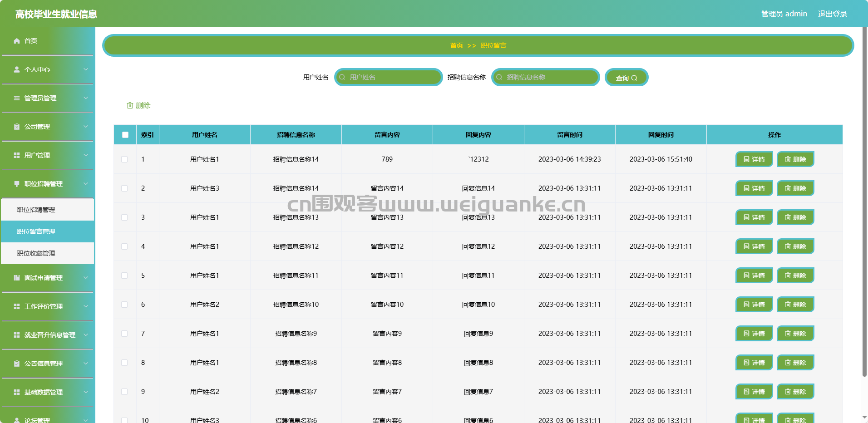Click the 留言时间 column header

(570, 135)
